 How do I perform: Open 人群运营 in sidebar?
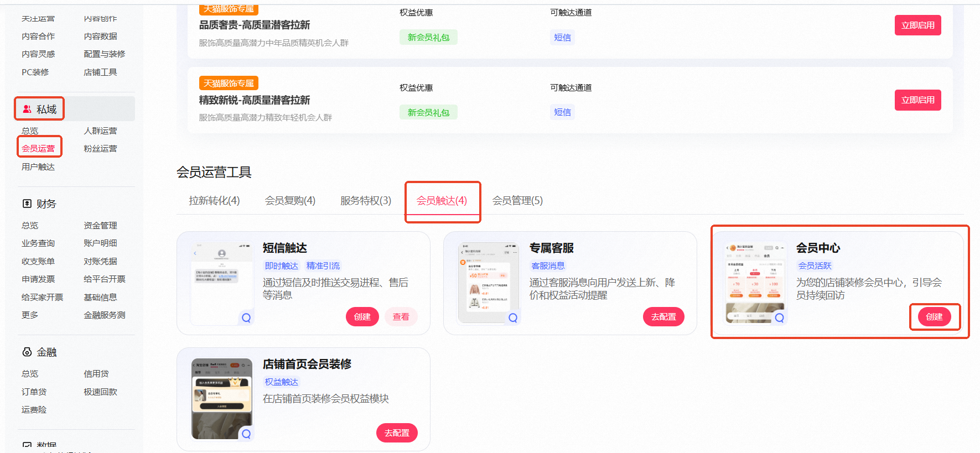[100, 131]
